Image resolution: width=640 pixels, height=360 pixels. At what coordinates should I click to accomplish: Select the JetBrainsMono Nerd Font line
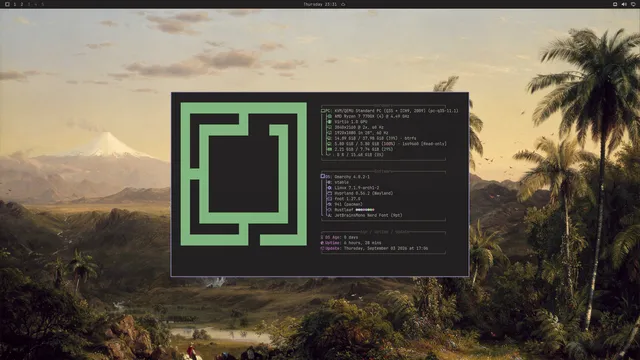pos(368,216)
